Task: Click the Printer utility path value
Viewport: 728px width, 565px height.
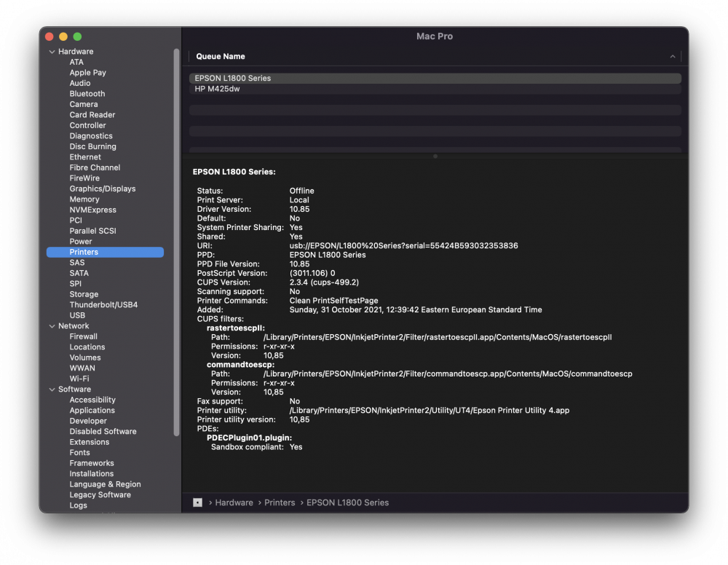Action: point(429,411)
